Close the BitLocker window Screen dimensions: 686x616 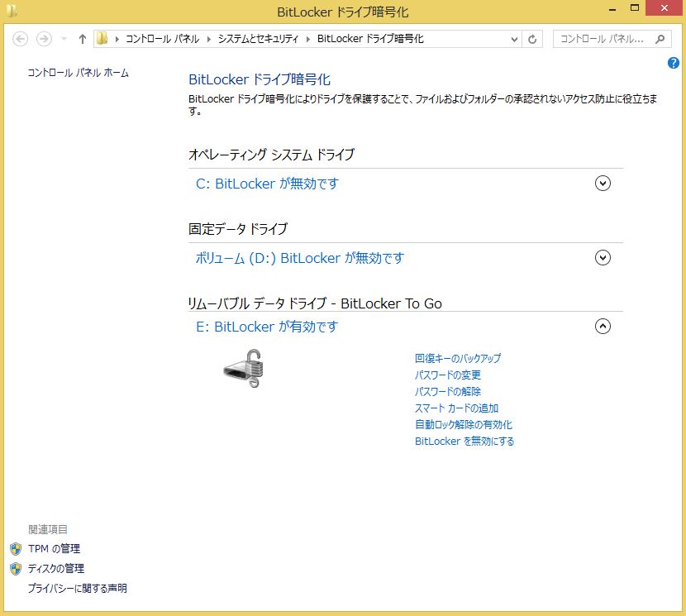pos(665,8)
